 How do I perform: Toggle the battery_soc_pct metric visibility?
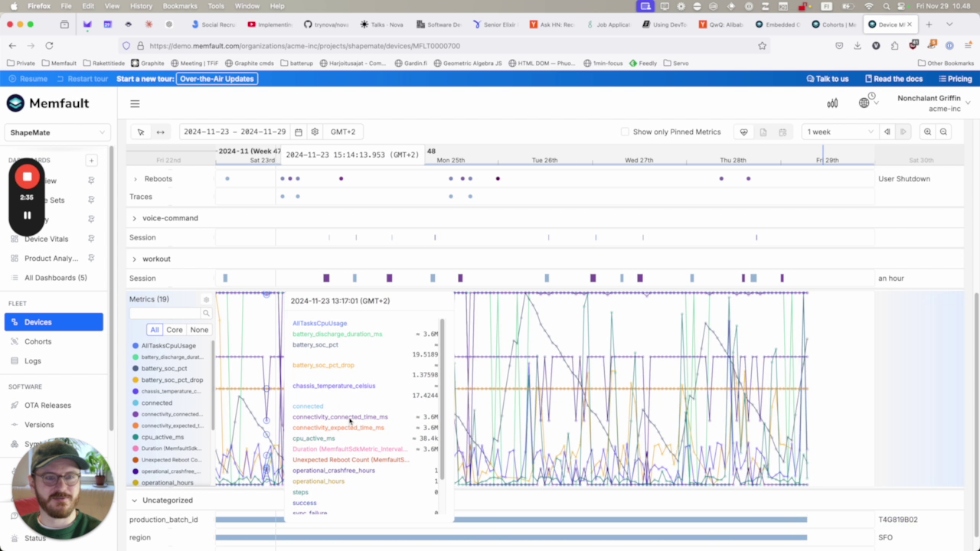pos(163,369)
